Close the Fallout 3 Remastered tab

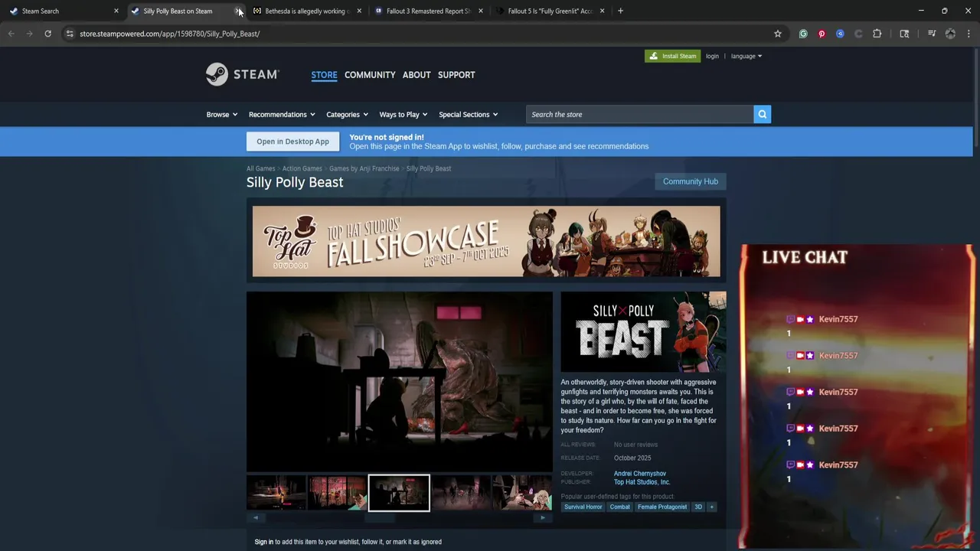pos(481,11)
